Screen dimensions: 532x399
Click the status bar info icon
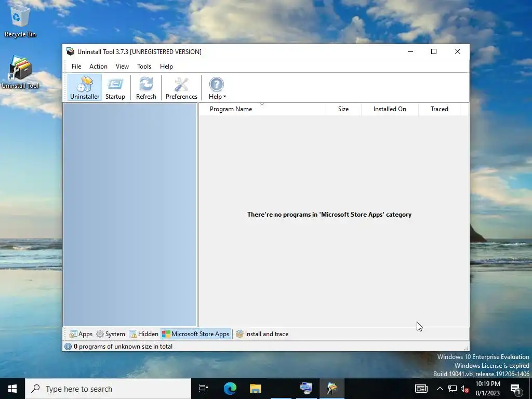coord(68,347)
